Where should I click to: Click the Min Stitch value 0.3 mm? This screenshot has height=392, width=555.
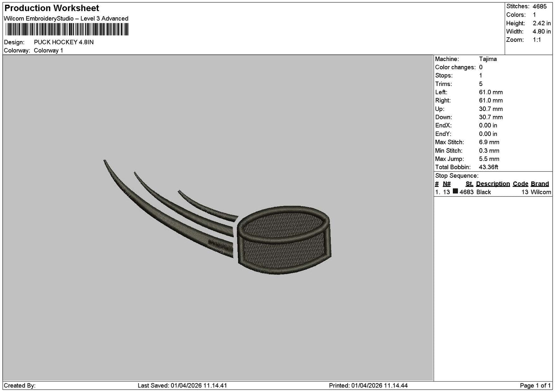(489, 151)
